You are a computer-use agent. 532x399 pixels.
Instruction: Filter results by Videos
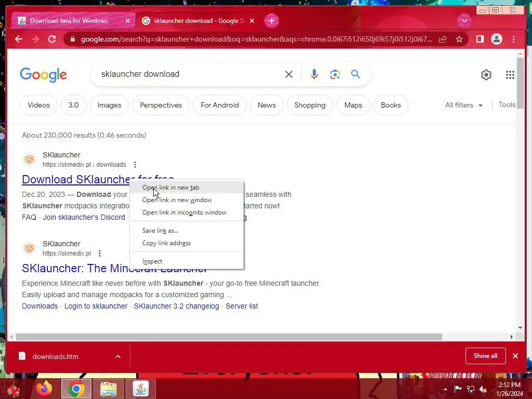coord(38,105)
